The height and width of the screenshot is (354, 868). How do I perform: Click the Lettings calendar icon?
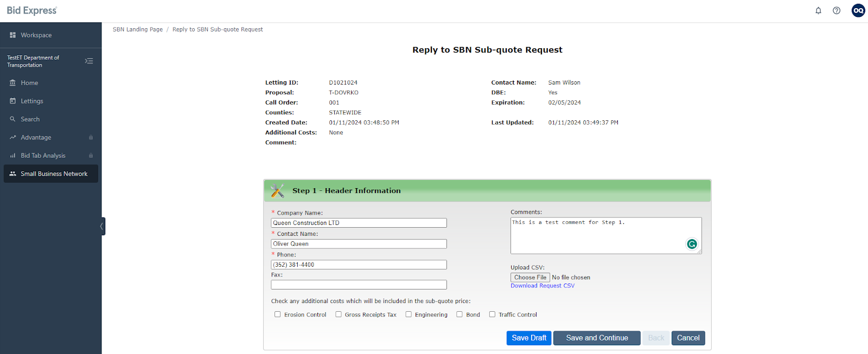tap(12, 101)
